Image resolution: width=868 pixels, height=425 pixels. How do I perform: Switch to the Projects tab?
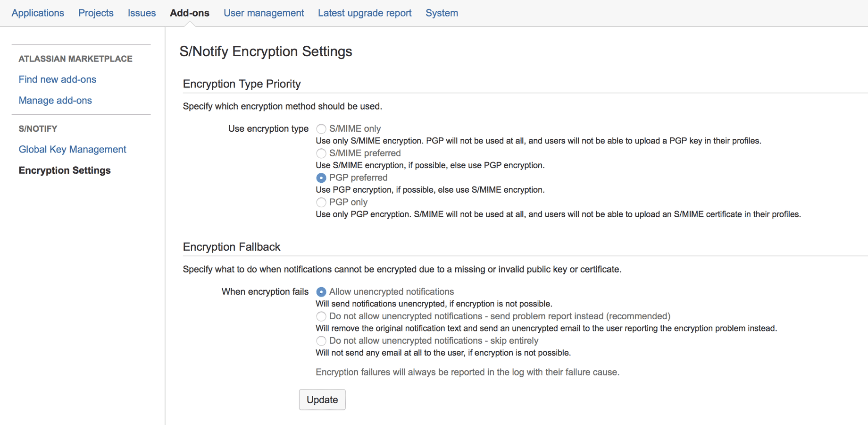point(96,13)
